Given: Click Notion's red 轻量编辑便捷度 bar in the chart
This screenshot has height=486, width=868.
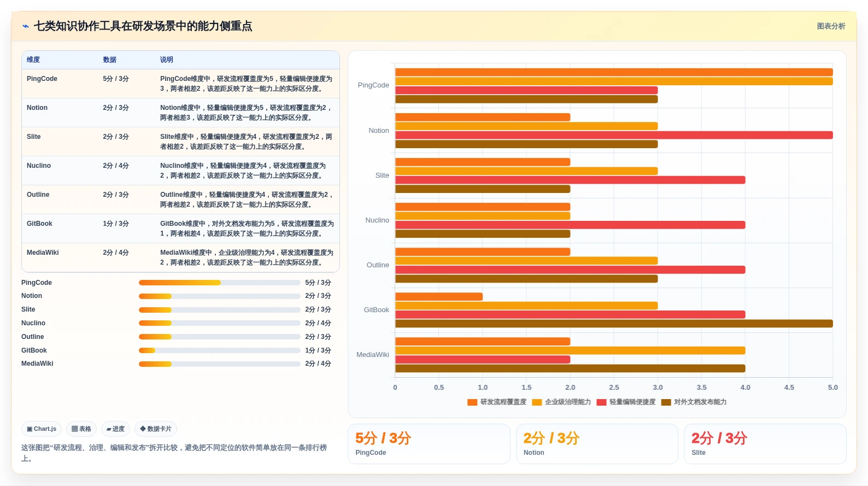Looking at the screenshot, I should tap(614, 135).
